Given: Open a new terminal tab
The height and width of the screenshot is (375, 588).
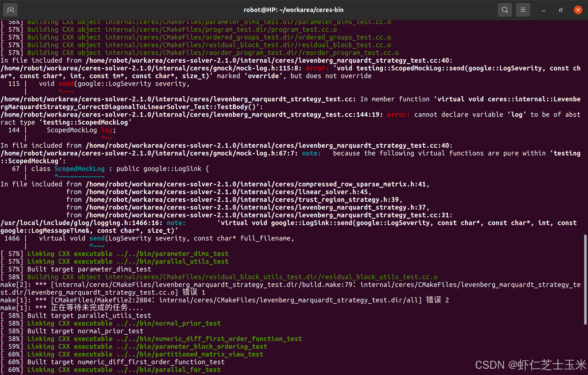Looking at the screenshot, I should click(10, 10).
